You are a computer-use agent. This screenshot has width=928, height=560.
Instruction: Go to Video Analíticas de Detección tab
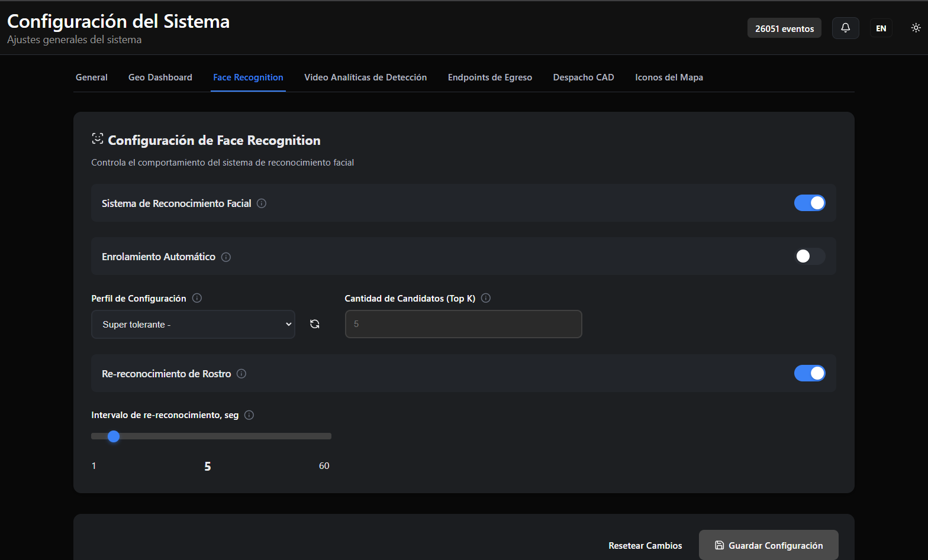[x=365, y=77]
